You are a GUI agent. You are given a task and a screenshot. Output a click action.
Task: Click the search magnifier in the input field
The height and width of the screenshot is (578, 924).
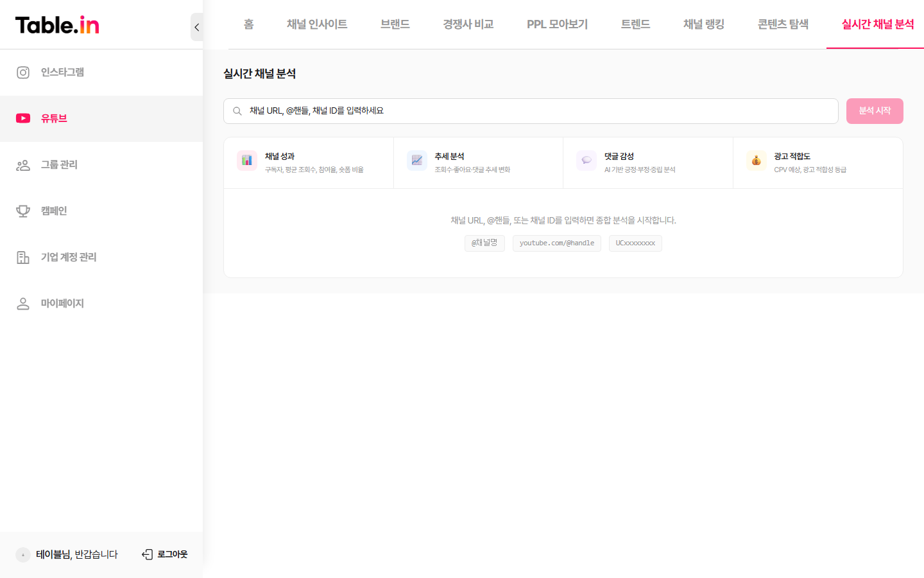236,110
